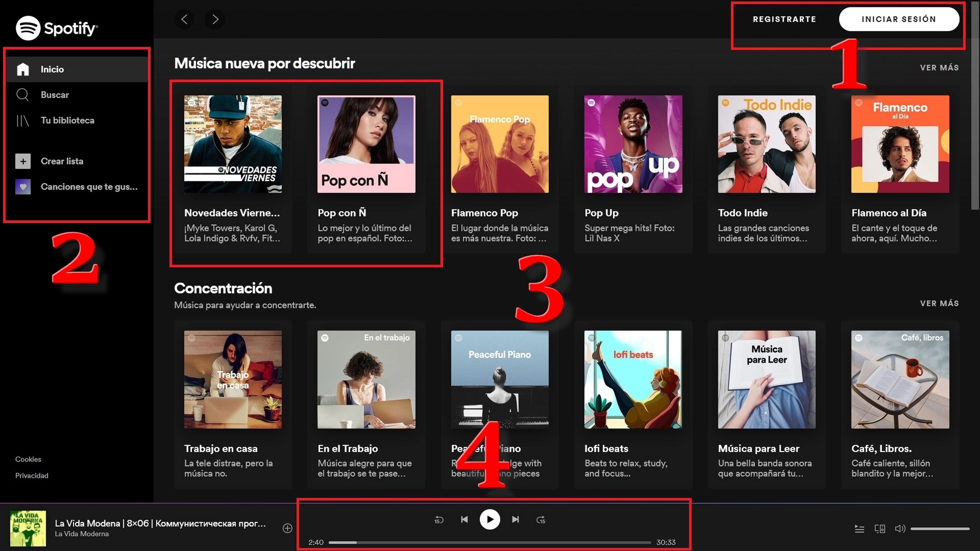Click the lofi beats title text

(x=606, y=449)
